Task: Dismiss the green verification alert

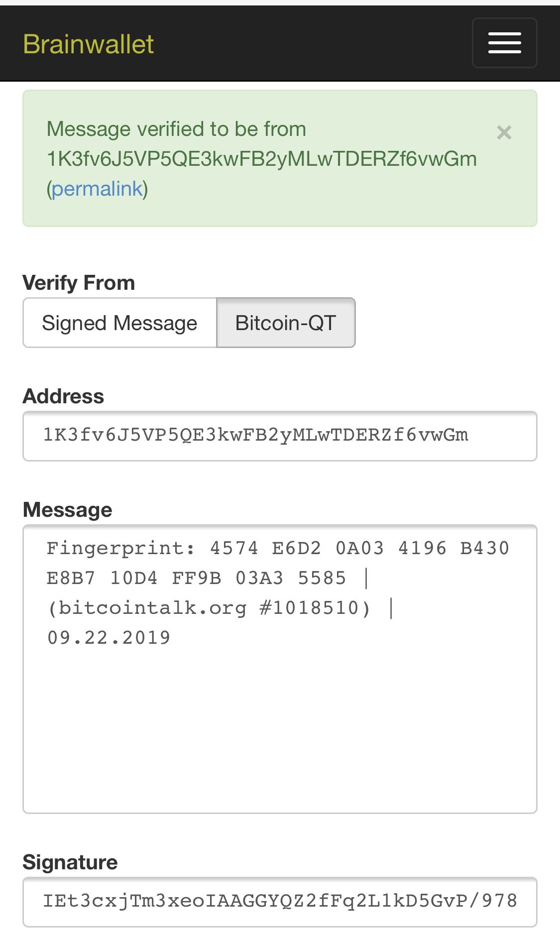Action: (x=504, y=132)
